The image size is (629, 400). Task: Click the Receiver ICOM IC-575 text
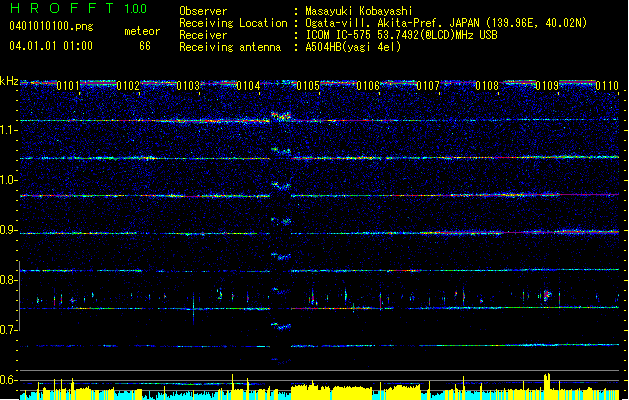coord(402,35)
